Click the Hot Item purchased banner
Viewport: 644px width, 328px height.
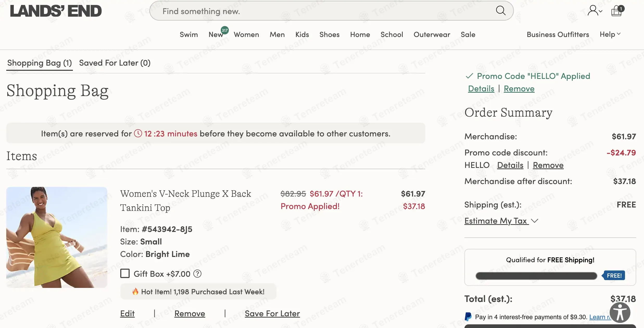pos(198,292)
